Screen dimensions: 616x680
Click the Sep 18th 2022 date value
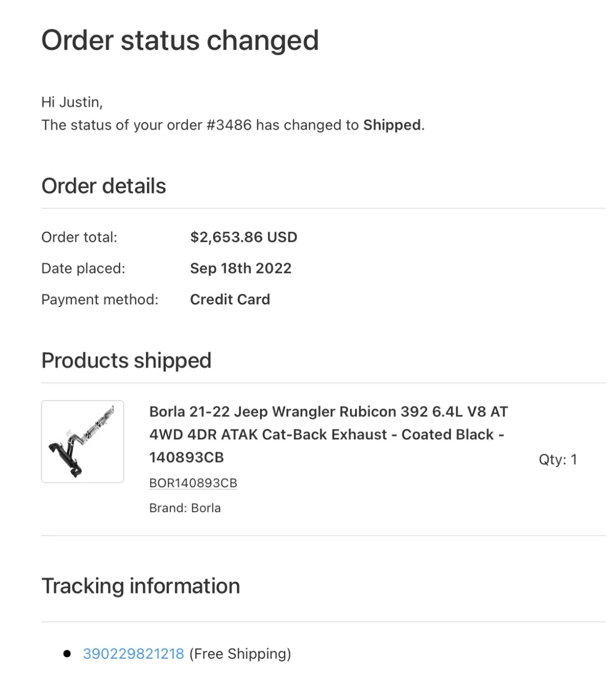point(241,268)
